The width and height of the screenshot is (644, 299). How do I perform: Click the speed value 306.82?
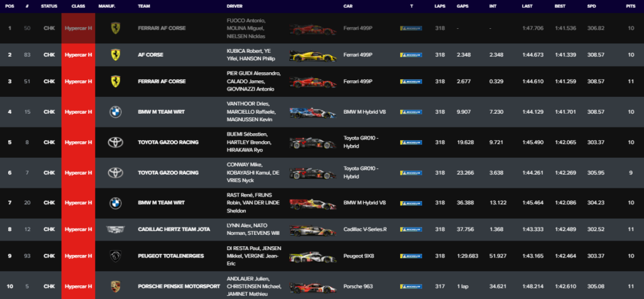point(596,28)
